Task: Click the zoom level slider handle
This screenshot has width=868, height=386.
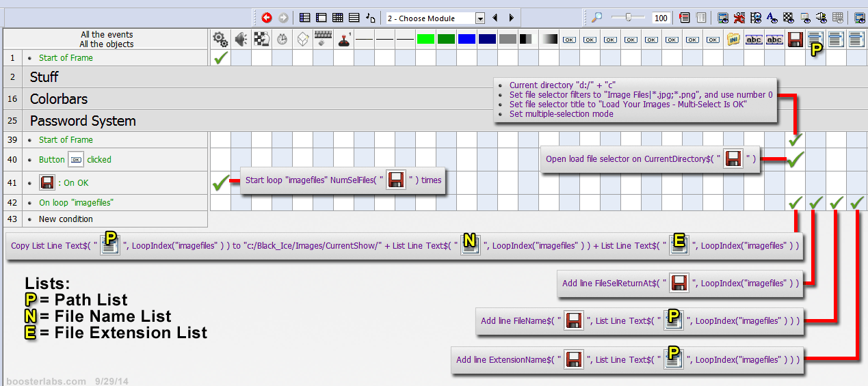Action: pyautogui.click(x=637, y=18)
